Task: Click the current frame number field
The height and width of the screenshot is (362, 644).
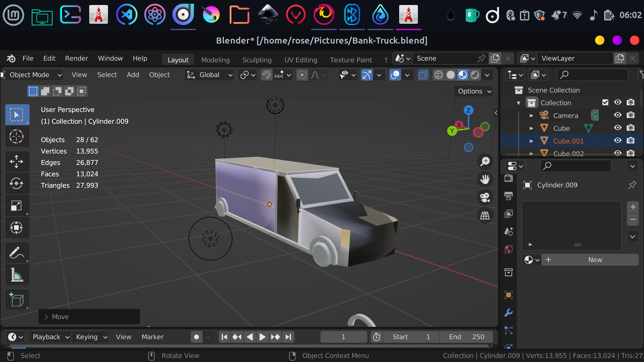Action: tap(343, 337)
